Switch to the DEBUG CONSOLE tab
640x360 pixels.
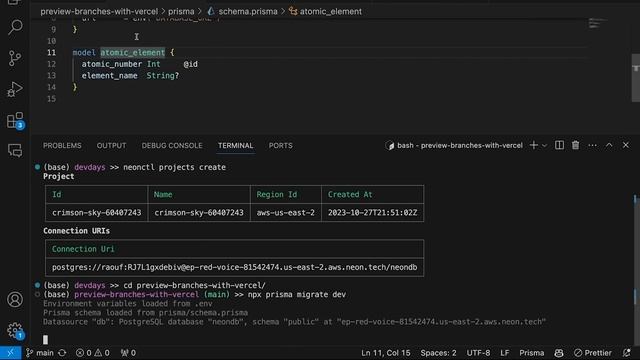(172, 146)
